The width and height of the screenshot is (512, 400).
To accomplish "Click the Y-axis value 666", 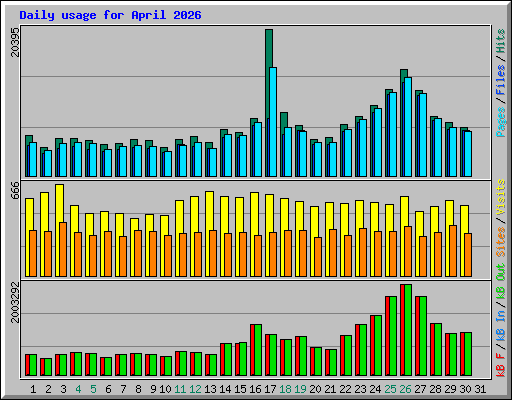I will [x=15, y=190].
